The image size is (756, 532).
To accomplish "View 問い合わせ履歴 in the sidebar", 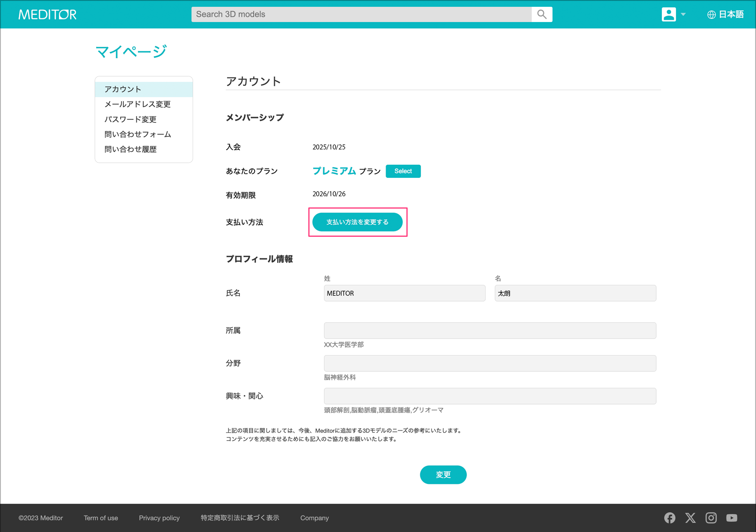I will [130, 149].
